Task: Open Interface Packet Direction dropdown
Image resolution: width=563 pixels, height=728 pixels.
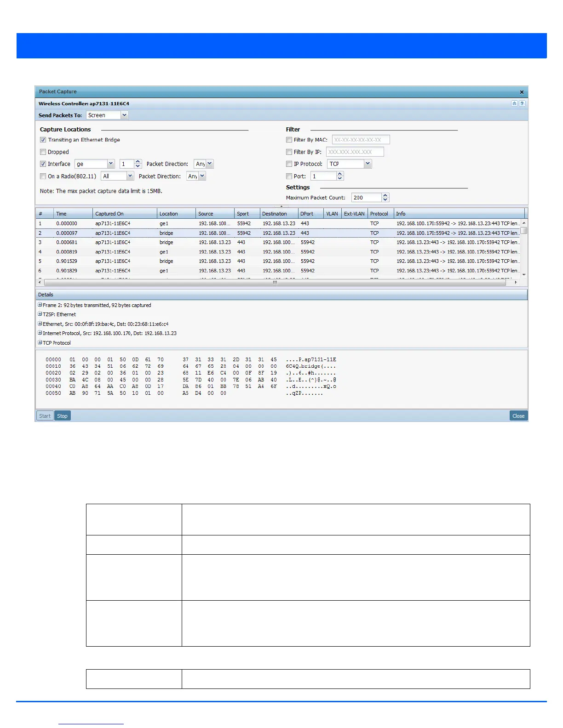Action: point(210,164)
